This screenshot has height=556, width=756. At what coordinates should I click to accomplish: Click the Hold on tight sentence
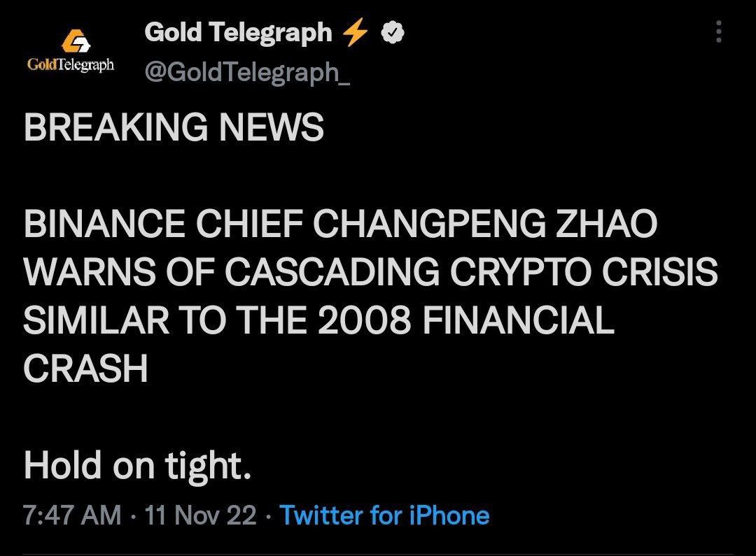(137, 465)
